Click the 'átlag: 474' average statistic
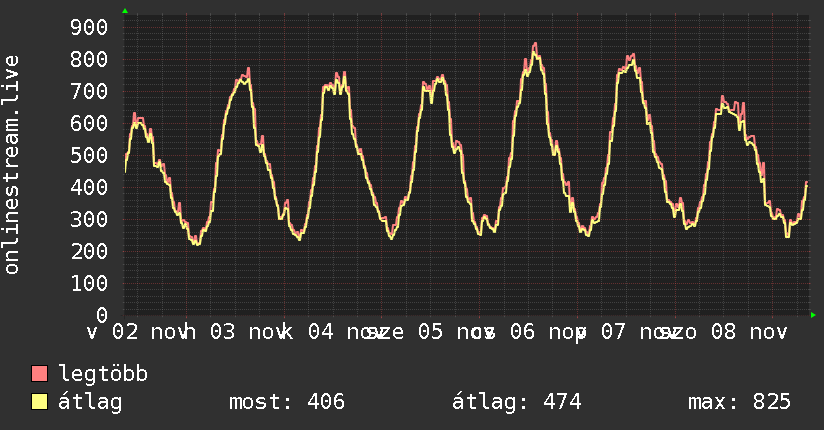 click(517, 402)
